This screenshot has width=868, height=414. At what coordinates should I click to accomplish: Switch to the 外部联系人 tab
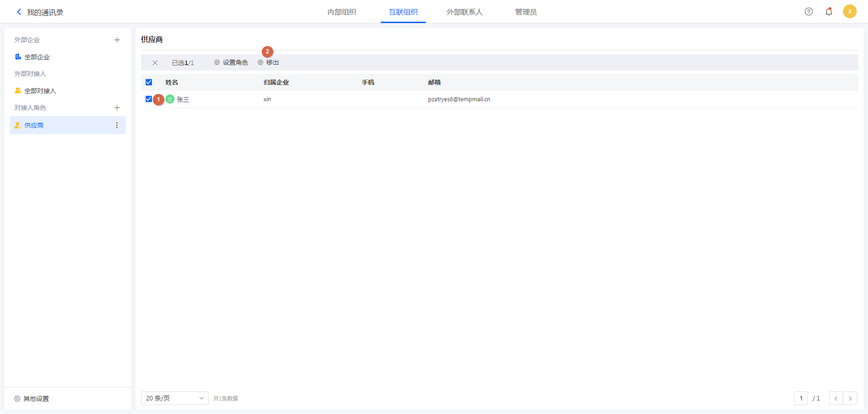point(464,12)
